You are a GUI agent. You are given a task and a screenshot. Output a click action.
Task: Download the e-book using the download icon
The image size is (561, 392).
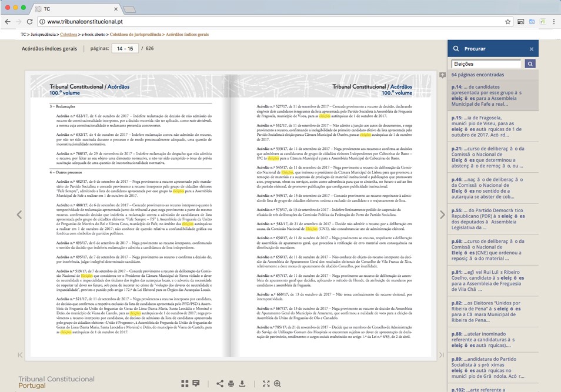242,384
